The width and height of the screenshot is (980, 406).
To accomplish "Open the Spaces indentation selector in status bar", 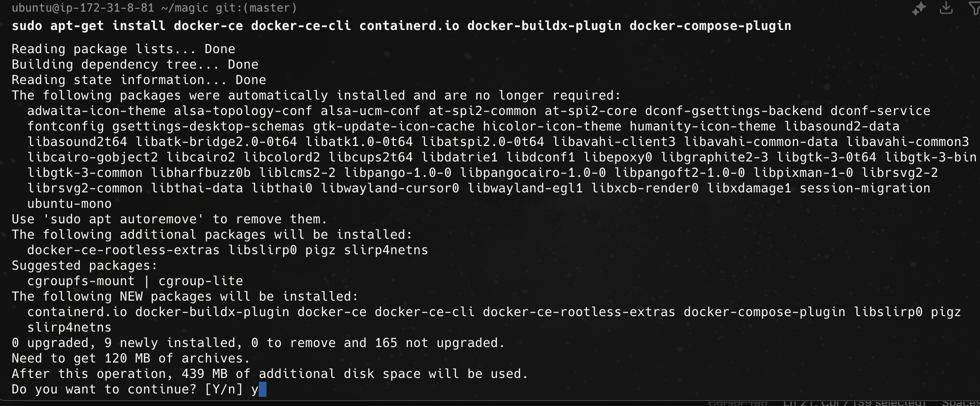I will point(961,402).
